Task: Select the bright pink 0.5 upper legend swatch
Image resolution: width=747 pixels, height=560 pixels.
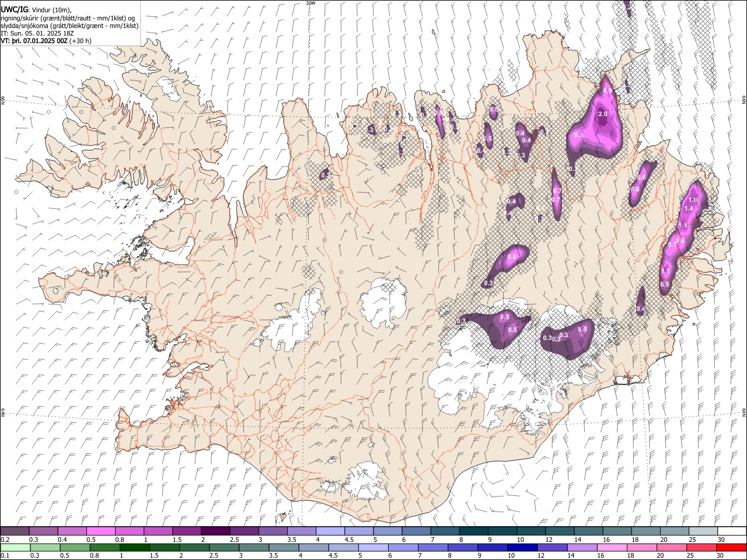Action: (100, 531)
